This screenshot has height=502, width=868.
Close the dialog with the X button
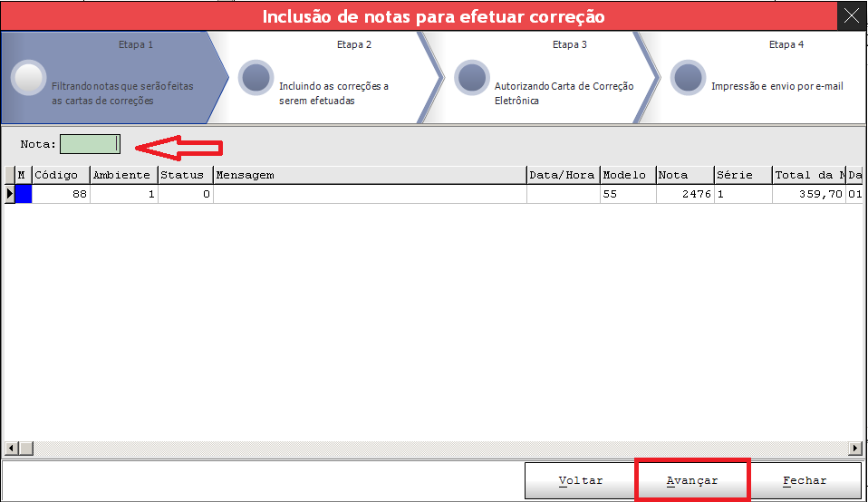click(852, 16)
